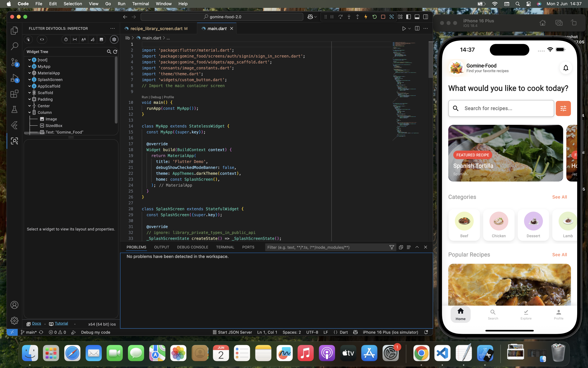The width and height of the screenshot is (588, 368).
Task: Click Step Out debug button
Action: point(357,17)
